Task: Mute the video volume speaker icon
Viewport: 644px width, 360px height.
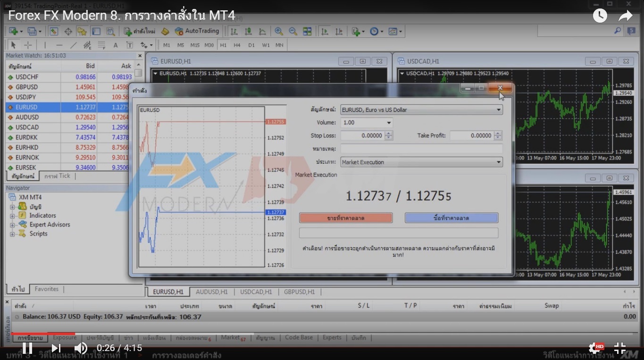Action: pos(81,348)
